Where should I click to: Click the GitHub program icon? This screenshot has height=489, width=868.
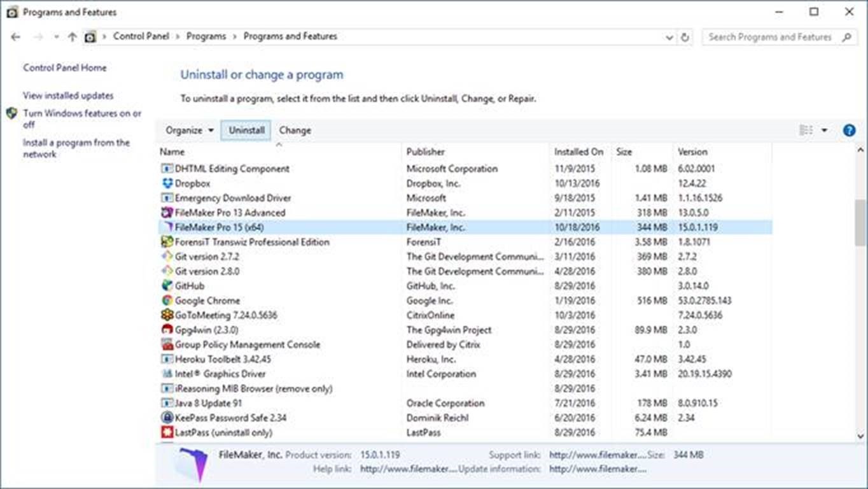click(167, 286)
